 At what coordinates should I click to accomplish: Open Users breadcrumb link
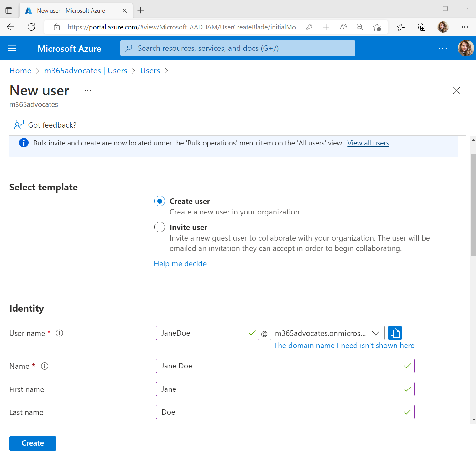coord(150,71)
